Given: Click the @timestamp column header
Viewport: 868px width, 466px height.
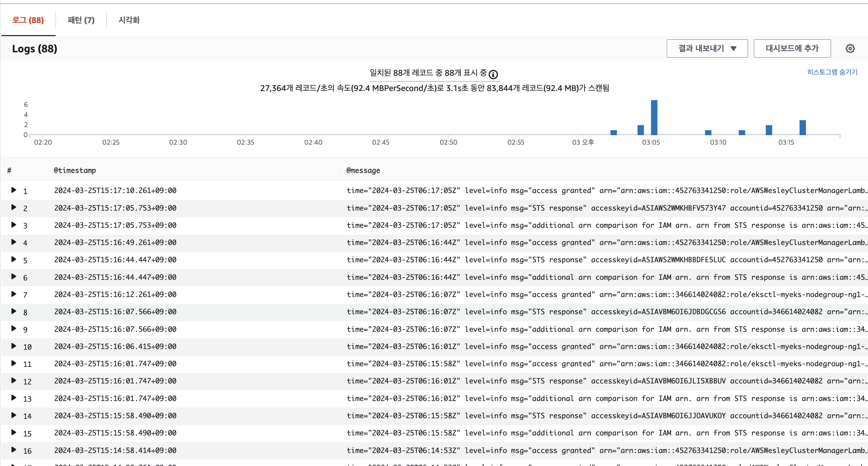Looking at the screenshot, I should (x=75, y=170).
